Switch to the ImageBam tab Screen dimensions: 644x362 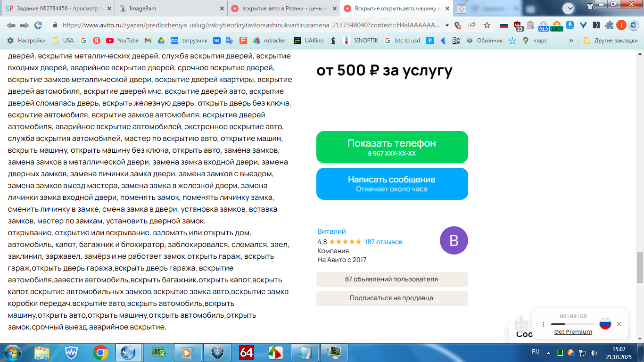pos(171,8)
